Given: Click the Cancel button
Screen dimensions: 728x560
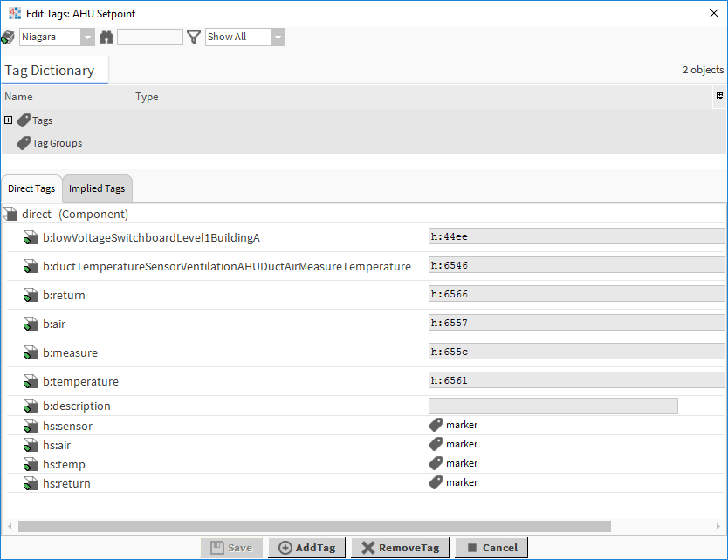Looking at the screenshot, I should (491, 548).
